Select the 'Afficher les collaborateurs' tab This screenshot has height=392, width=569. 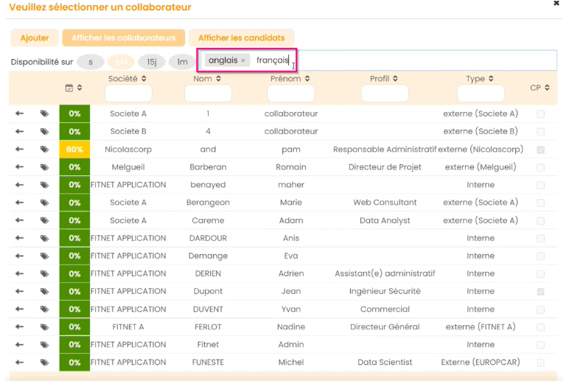123,38
